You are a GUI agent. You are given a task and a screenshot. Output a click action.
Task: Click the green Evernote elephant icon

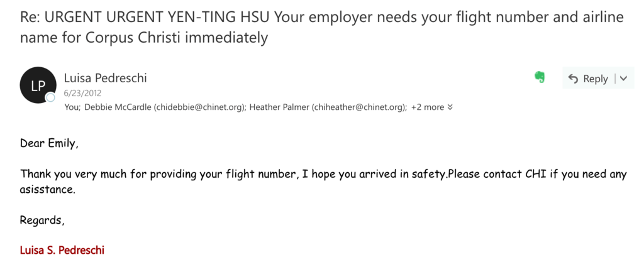pos(540,77)
